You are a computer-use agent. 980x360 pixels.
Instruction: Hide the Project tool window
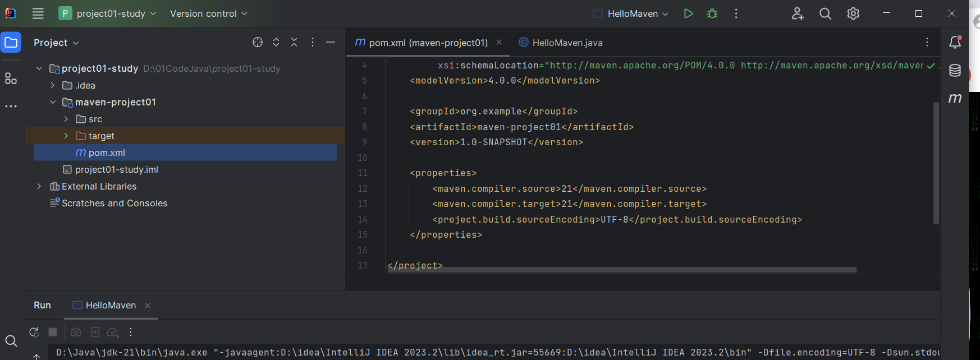click(x=331, y=42)
